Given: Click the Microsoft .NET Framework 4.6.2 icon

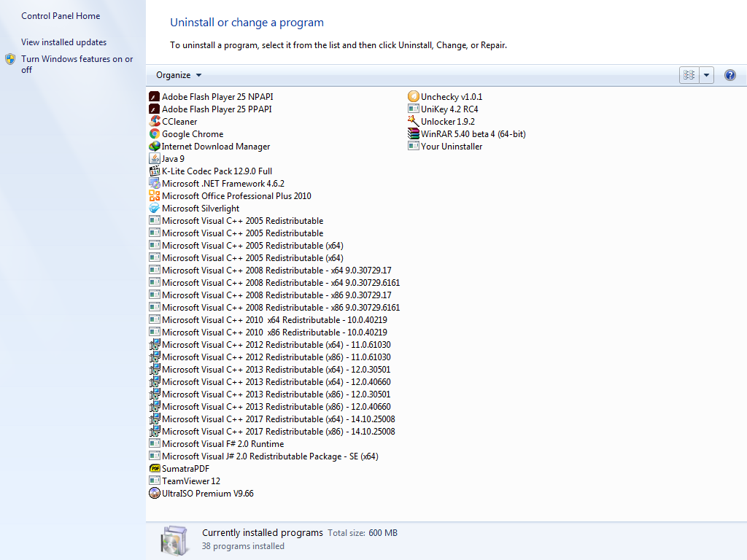Looking at the screenshot, I should pos(155,183).
